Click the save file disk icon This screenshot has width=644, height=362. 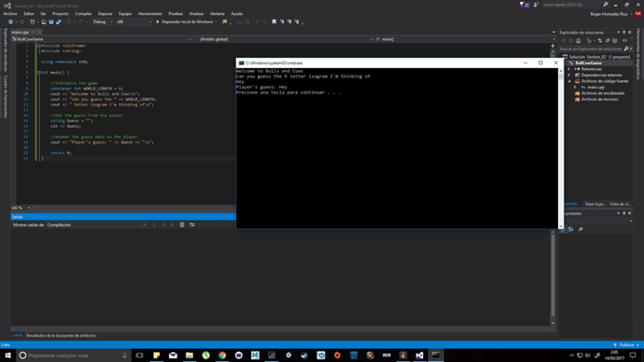[51, 21]
